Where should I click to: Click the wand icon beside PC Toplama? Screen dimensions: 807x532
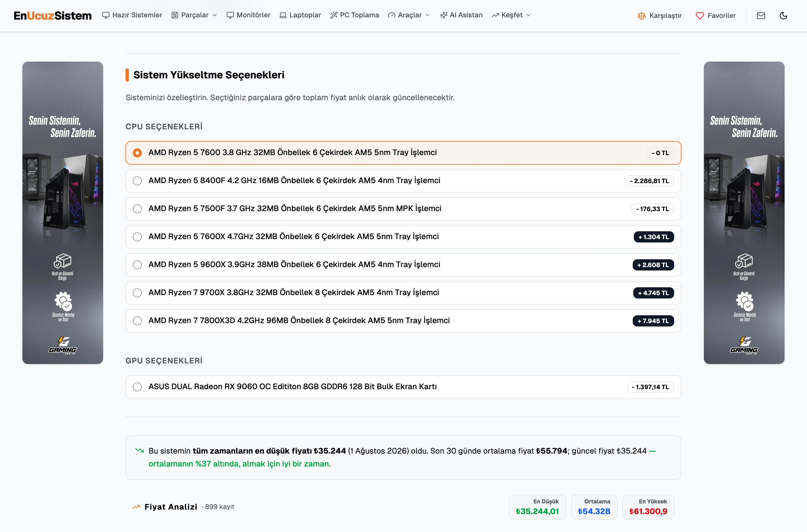click(334, 15)
